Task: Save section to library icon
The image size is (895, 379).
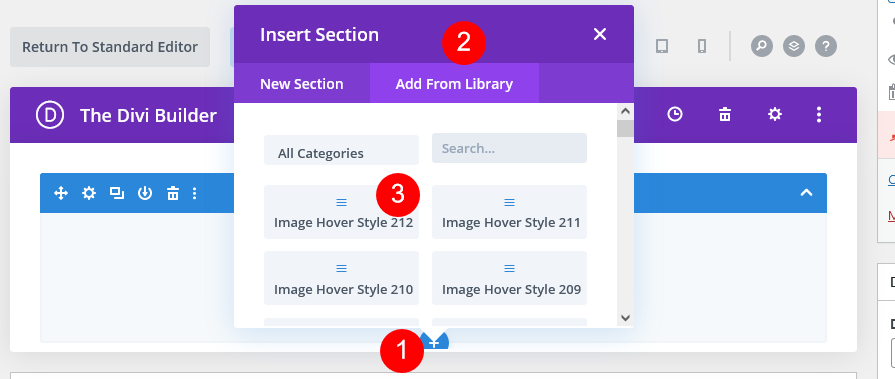Action: pyautogui.click(x=145, y=193)
